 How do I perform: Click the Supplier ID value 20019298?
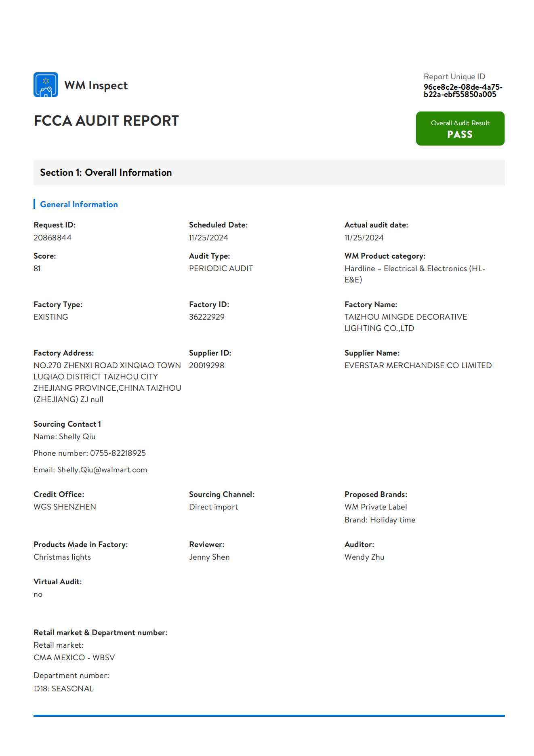pyautogui.click(x=206, y=366)
